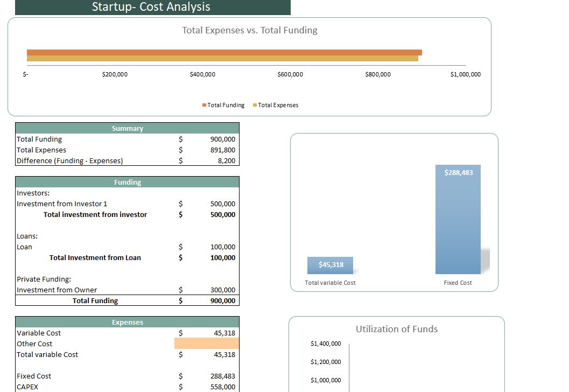
Task: Click the Funding table header
Action: point(128,182)
